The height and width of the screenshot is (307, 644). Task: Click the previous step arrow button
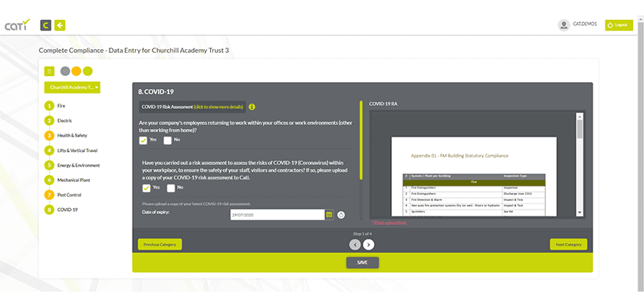(x=355, y=245)
